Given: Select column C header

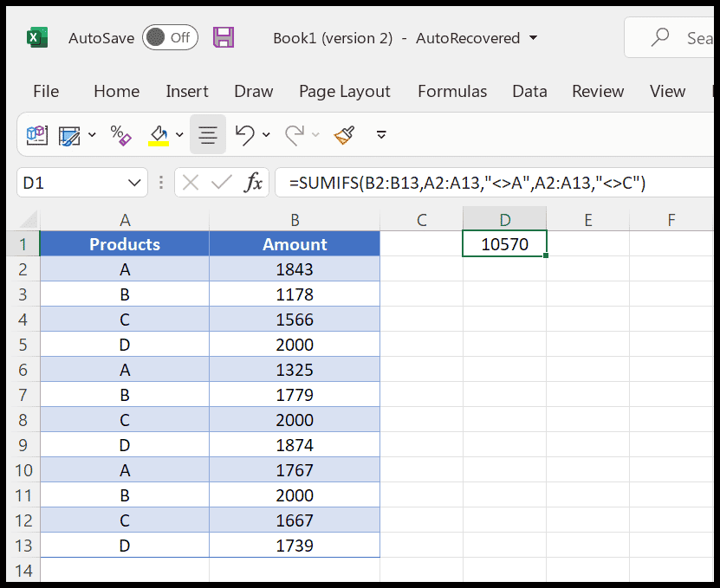Looking at the screenshot, I should [x=422, y=220].
